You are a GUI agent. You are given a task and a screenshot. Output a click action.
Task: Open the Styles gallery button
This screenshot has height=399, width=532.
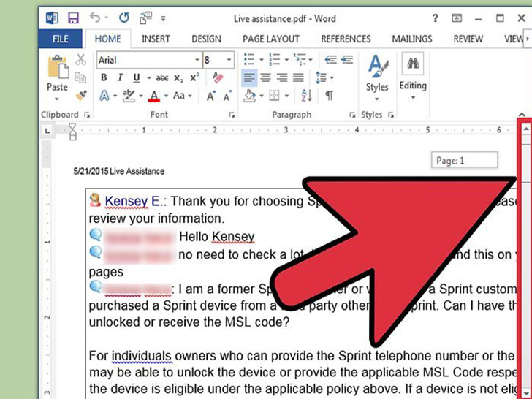(x=377, y=78)
